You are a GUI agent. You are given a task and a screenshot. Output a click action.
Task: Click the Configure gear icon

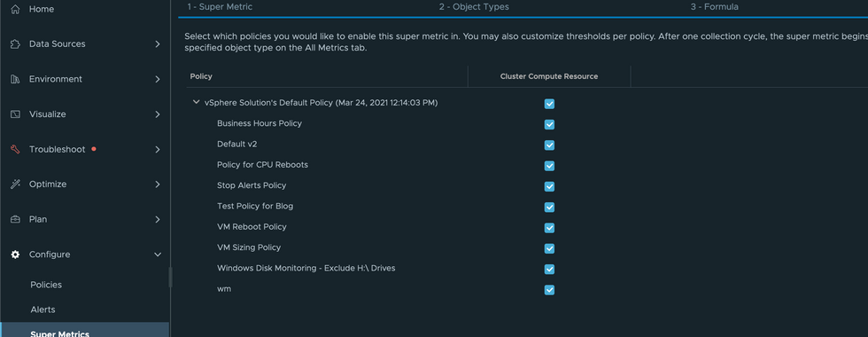pos(16,255)
